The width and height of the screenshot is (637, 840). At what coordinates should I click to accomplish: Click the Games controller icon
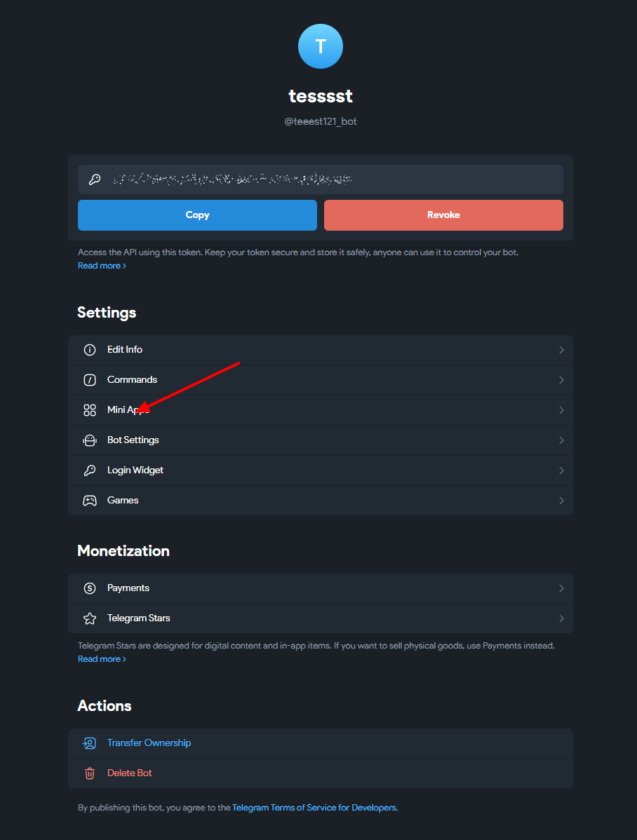point(90,501)
